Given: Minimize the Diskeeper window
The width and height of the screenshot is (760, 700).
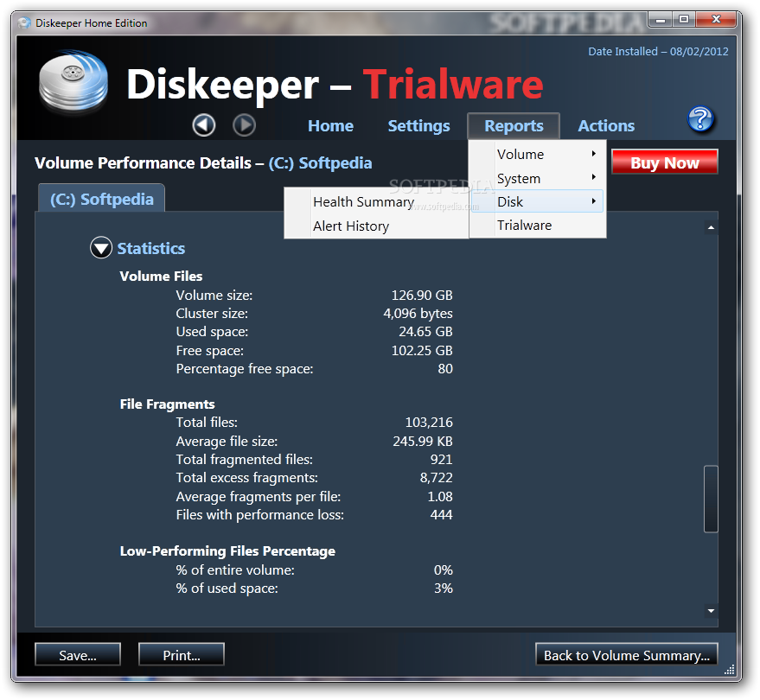Looking at the screenshot, I should (661, 19).
